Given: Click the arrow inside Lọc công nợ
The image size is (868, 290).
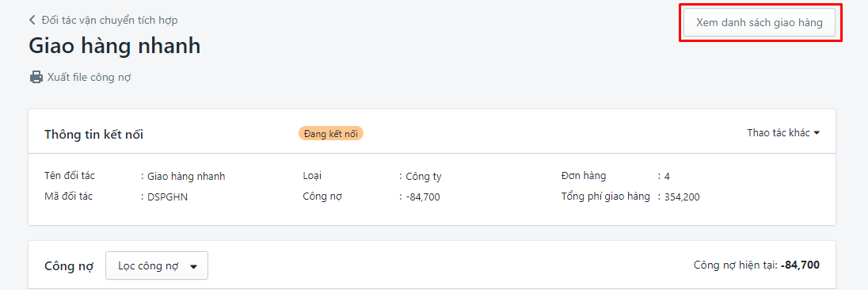Looking at the screenshot, I should tap(193, 266).
